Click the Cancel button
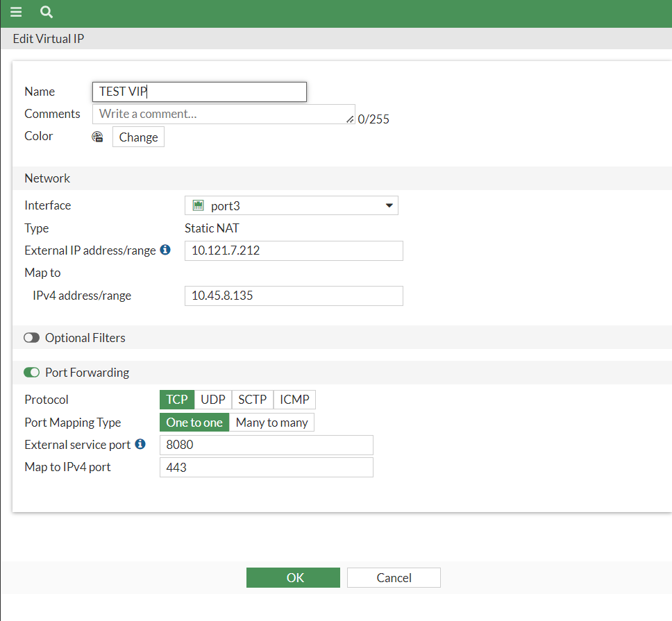Viewport: 672px width, 621px height. coord(394,577)
